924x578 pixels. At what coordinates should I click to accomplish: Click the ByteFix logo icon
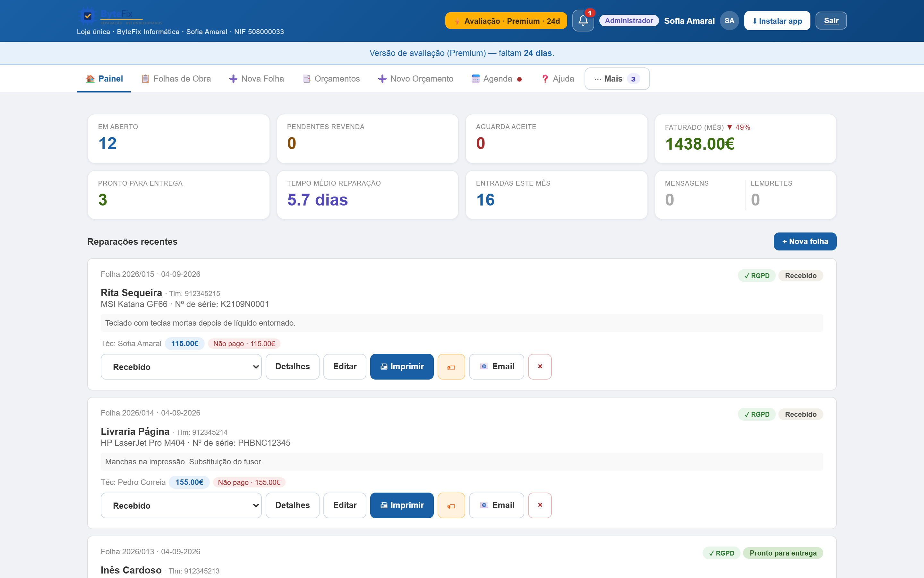click(88, 16)
